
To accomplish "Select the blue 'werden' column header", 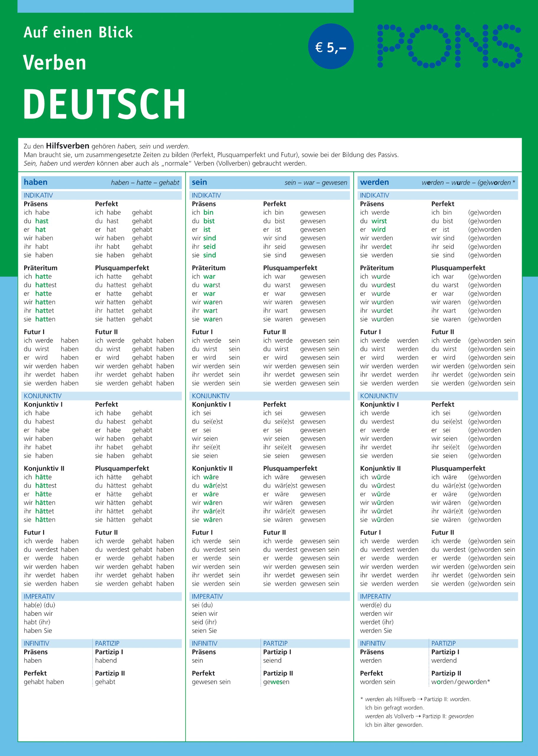I will tap(374, 182).
